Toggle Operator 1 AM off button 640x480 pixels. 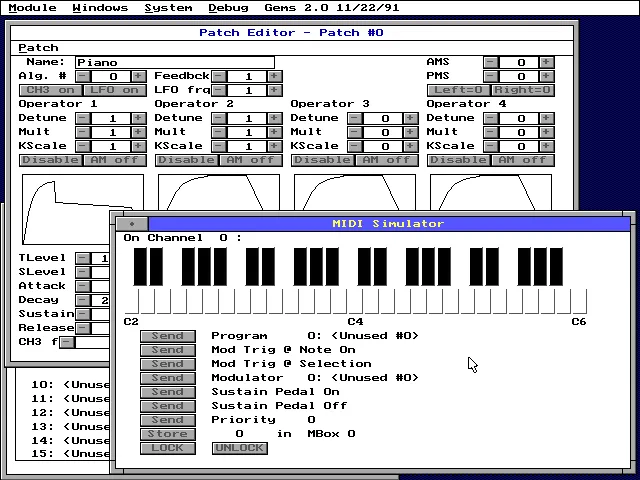(115, 160)
